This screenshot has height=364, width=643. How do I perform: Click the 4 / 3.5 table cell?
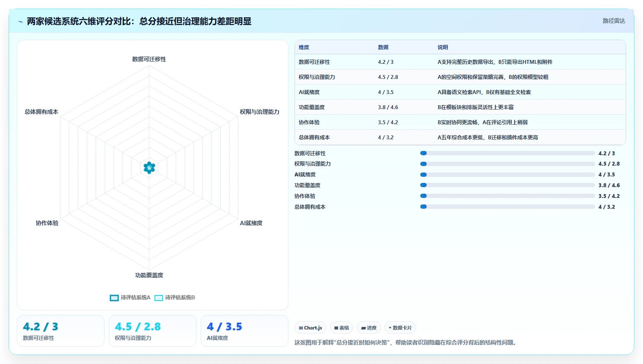coord(386,92)
